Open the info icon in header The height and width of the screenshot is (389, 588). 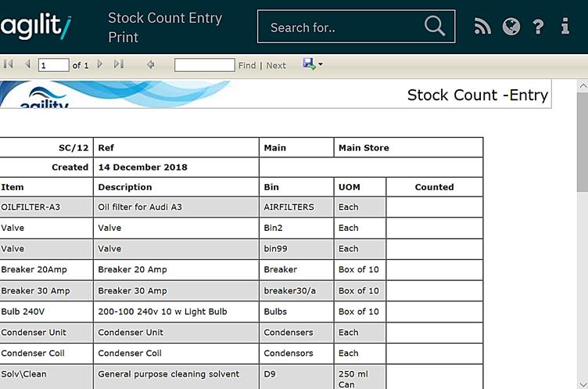point(565,27)
